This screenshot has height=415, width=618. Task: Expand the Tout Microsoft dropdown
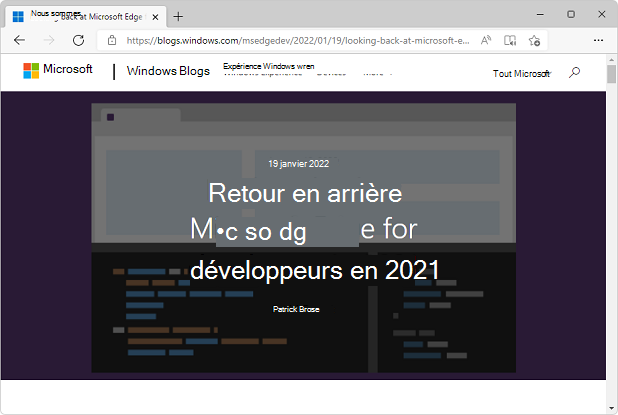(521, 74)
